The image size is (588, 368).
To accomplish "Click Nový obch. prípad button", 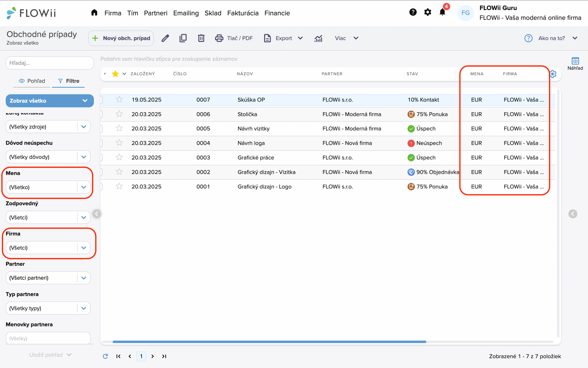I will pos(121,38).
